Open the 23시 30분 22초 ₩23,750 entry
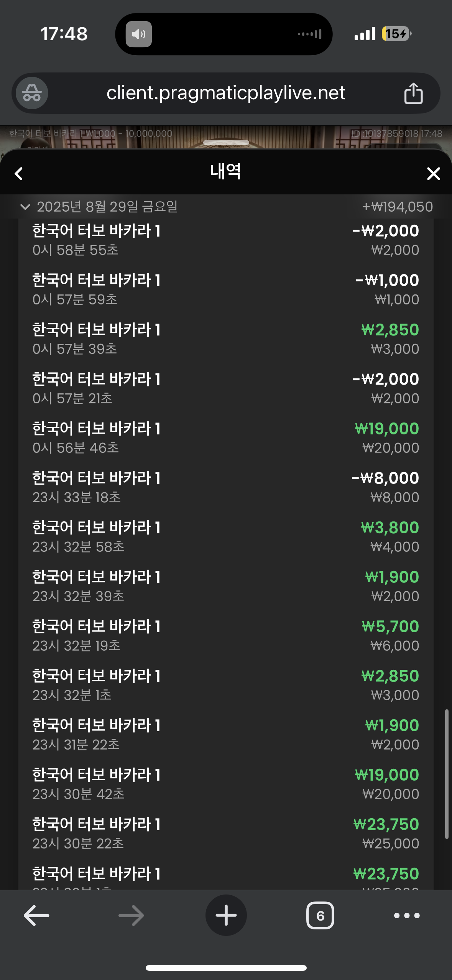 click(x=226, y=834)
